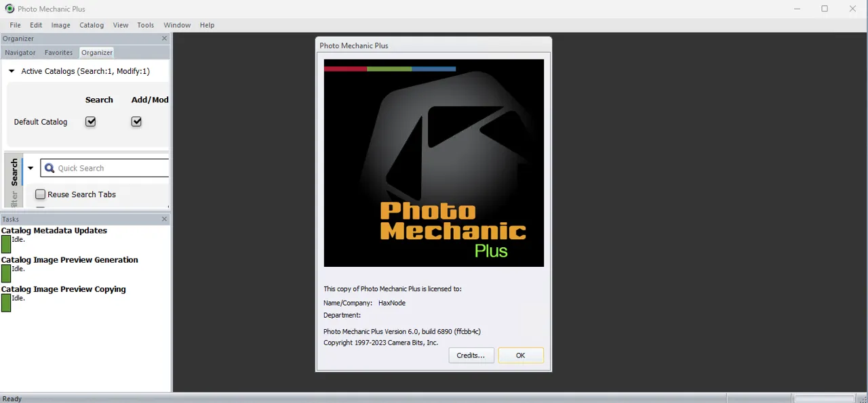Click the Search column header
Screen dimensions: 868x403
tap(99, 100)
